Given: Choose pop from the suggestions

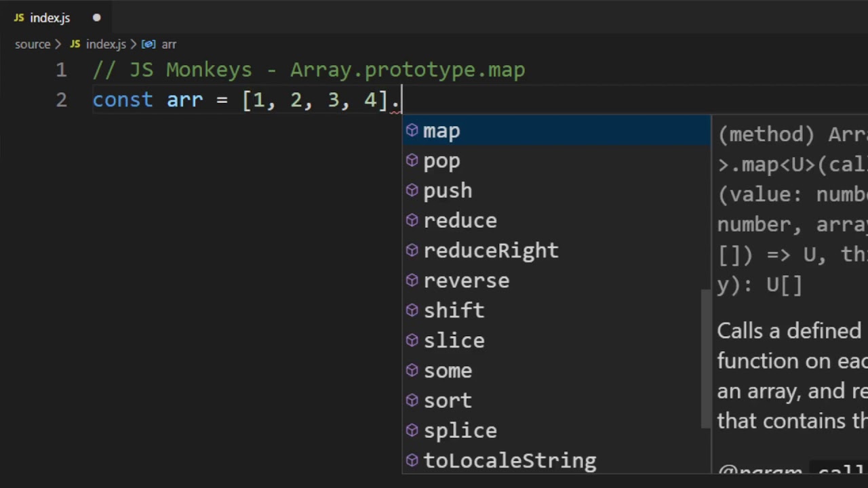Looking at the screenshot, I should click(441, 161).
